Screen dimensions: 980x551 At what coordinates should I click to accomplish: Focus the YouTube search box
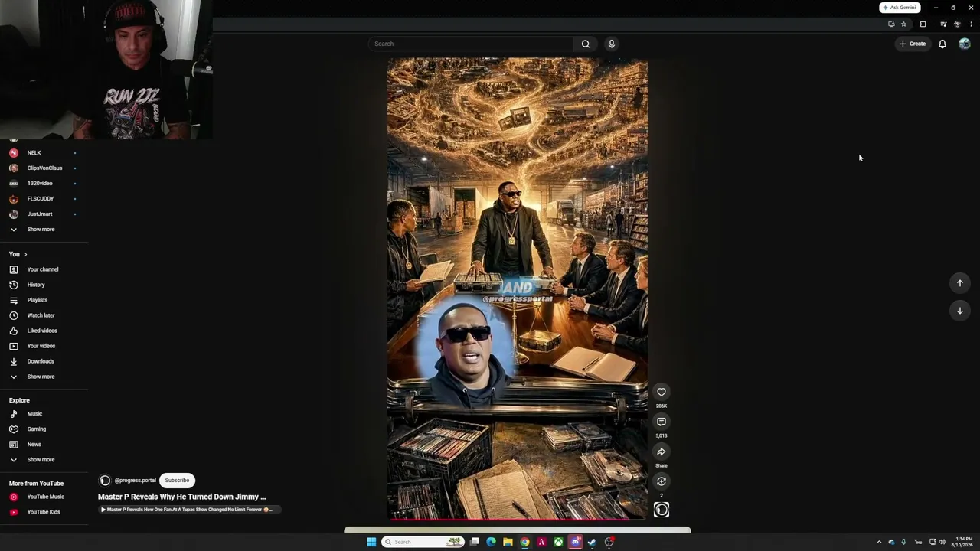click(470, 44)
